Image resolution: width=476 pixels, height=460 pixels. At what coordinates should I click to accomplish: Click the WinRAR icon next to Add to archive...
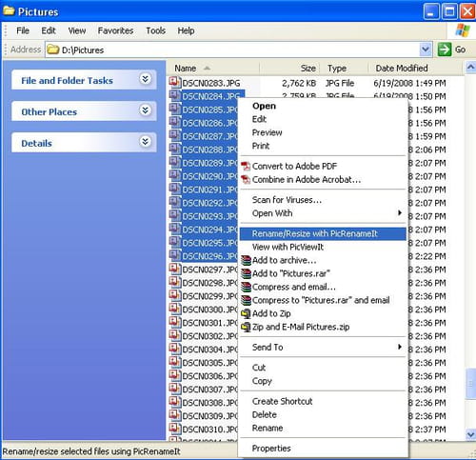coord(246,260)
